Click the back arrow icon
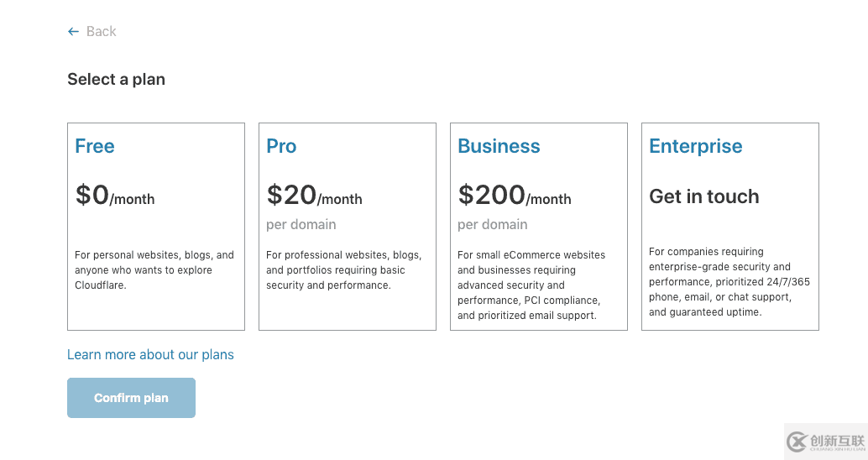Viewport: 868px width, 460px height. pos(73,32)
